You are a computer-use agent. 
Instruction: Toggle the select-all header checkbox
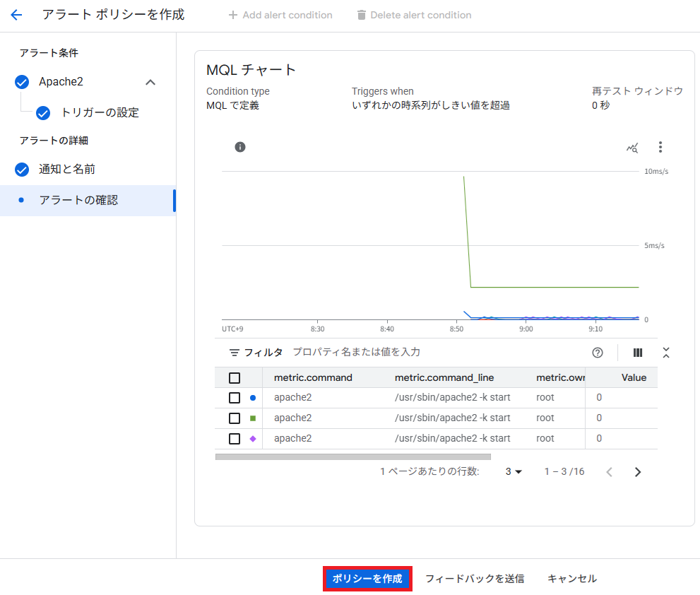coord(235,377)
